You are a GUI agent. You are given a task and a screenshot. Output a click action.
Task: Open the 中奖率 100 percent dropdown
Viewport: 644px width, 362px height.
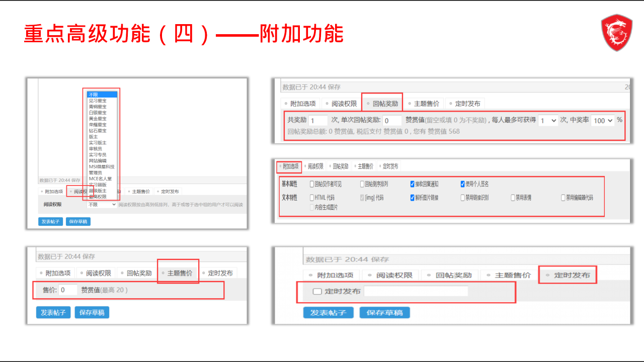603,121
